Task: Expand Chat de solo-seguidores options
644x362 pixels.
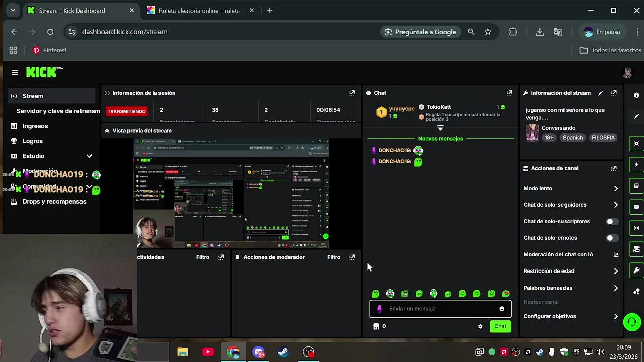Action: (616, 205)
